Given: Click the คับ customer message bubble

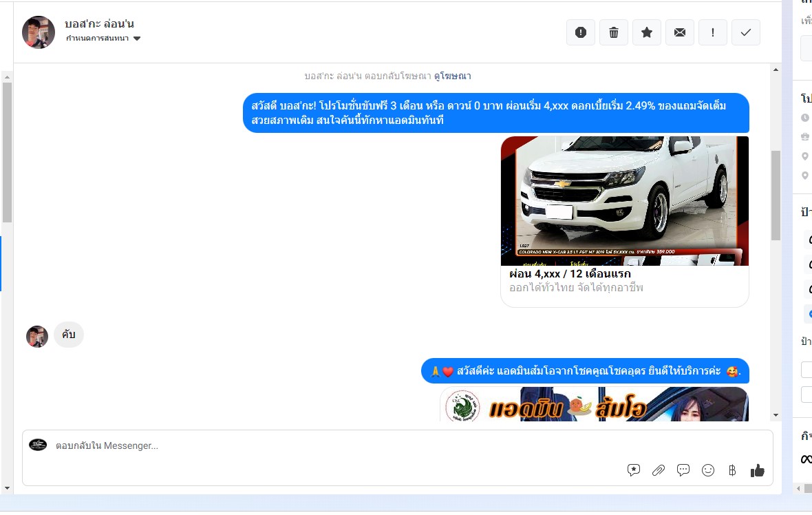Looking at the screenshot, I should click(x=69, y=334).
